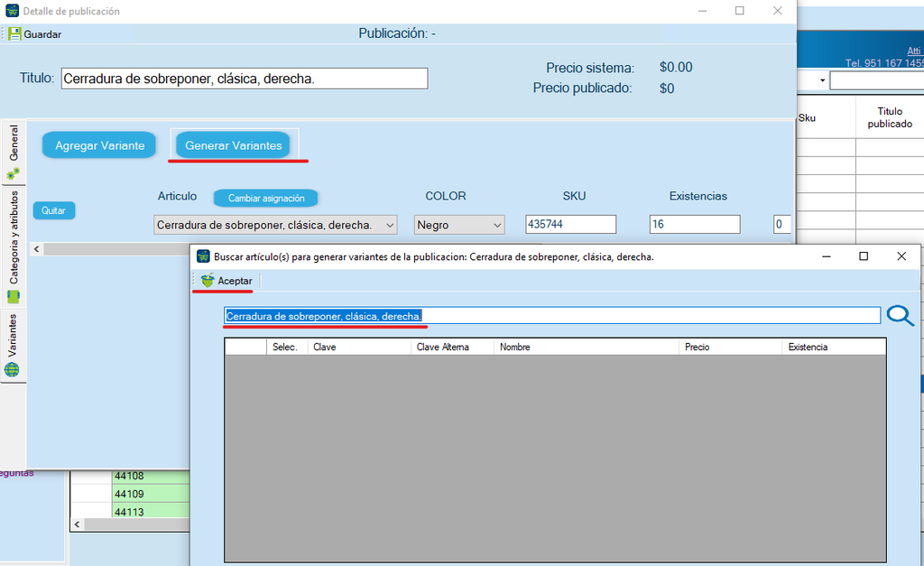Click the General gears icon
924x566 pixels.
[x=13, y=173]
